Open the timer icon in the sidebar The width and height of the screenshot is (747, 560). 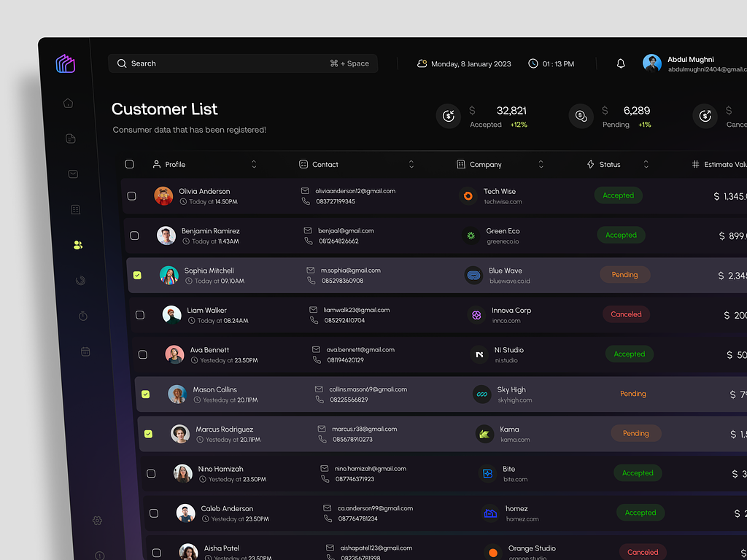pyautogui.click(x=83, y=316)
